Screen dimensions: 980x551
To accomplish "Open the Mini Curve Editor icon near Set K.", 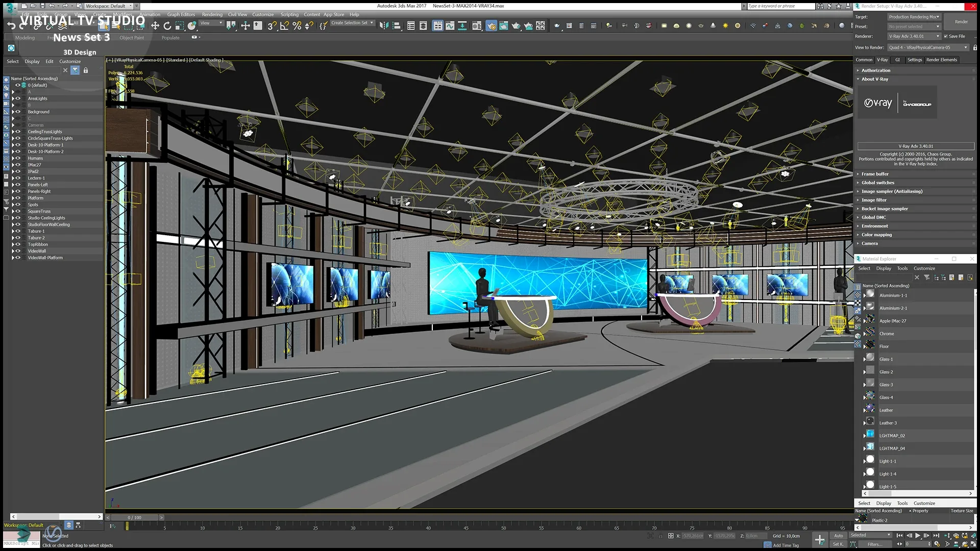I will coord(853,544).
